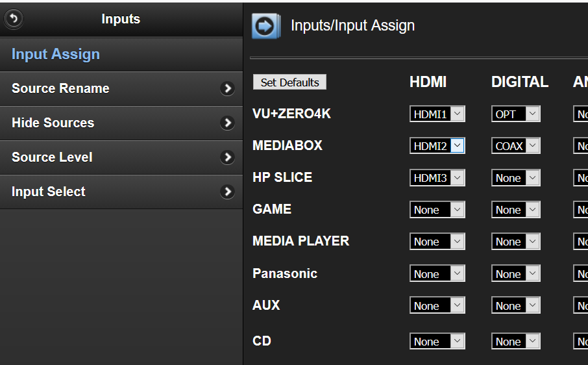This screenshot has height=365, width=588.
Task: Click the back arrow icon beside Inputs
Action: [14, 19]
